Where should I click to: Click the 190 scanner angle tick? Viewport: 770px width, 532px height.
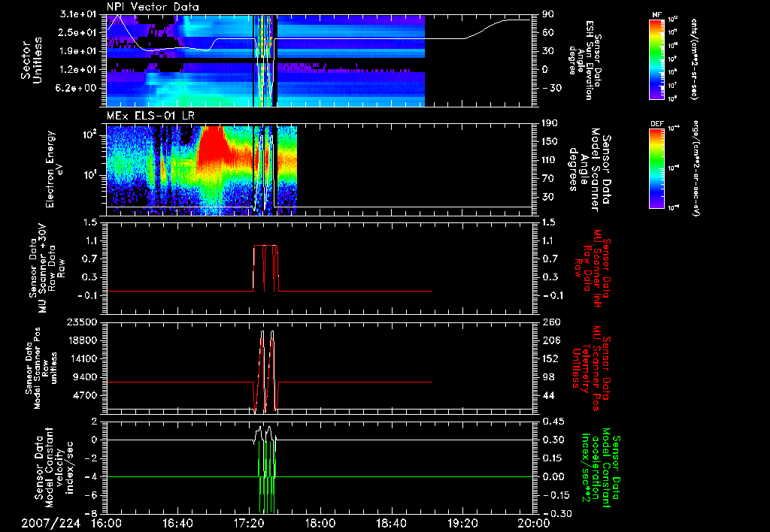(551, 123)
